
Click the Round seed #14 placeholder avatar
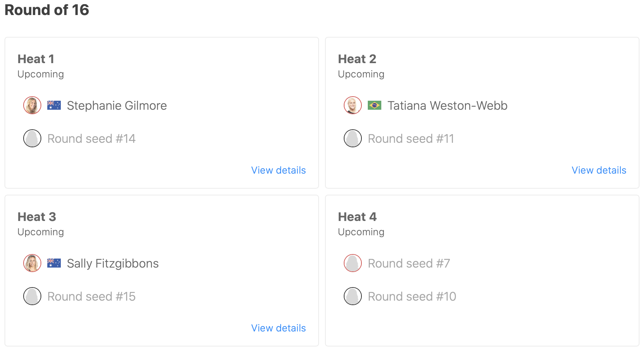(32, 138)
